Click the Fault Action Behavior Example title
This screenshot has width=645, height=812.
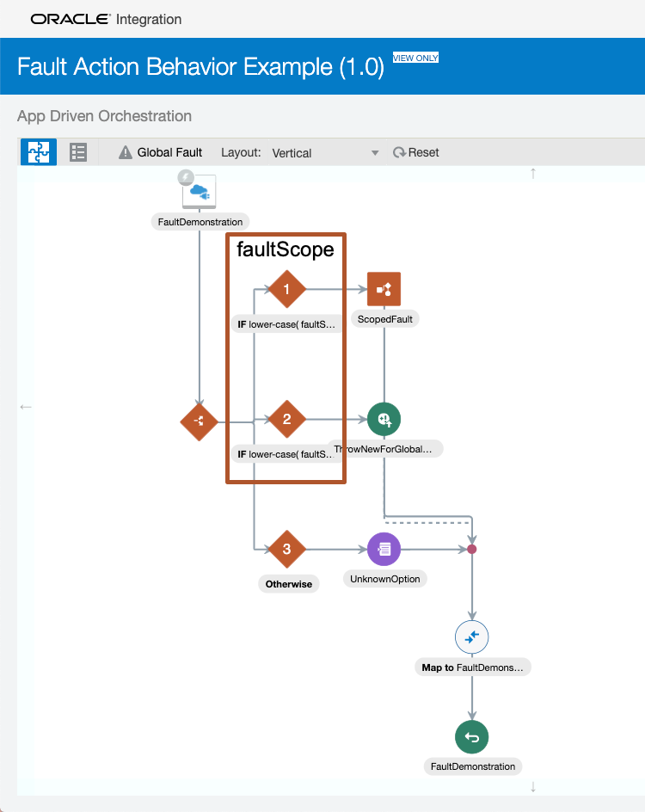201,67
